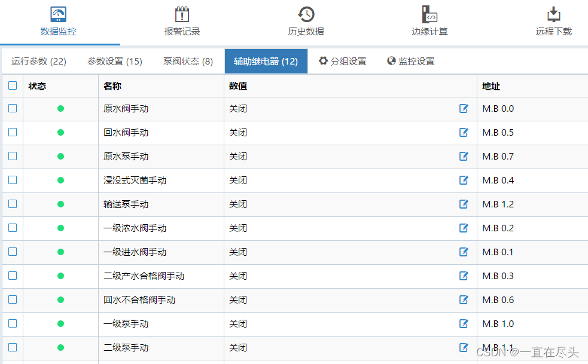588x364 pixels.
Task: Edit value of 回水阀手动 row
Action: pyautogui.click(x=464, y=132)
